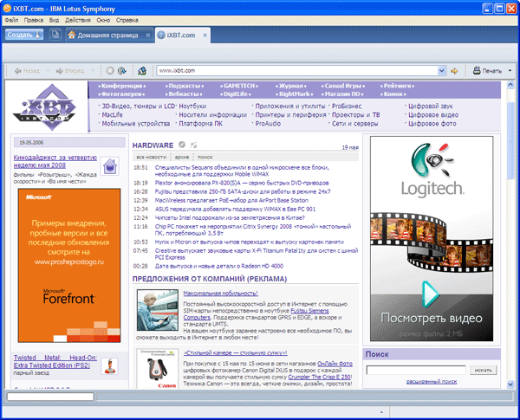
Task: Click the Поиск search input field
Action: click(416, 370)
